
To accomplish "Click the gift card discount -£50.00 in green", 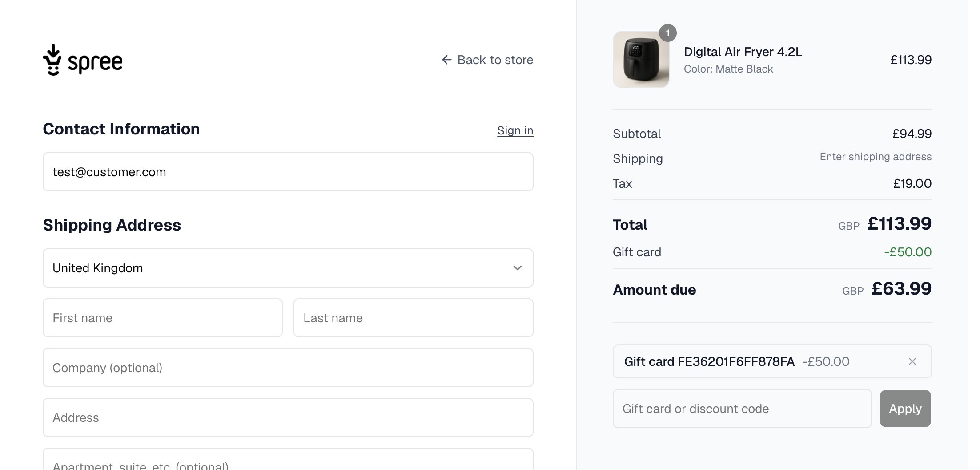I will tap(908, 252).
